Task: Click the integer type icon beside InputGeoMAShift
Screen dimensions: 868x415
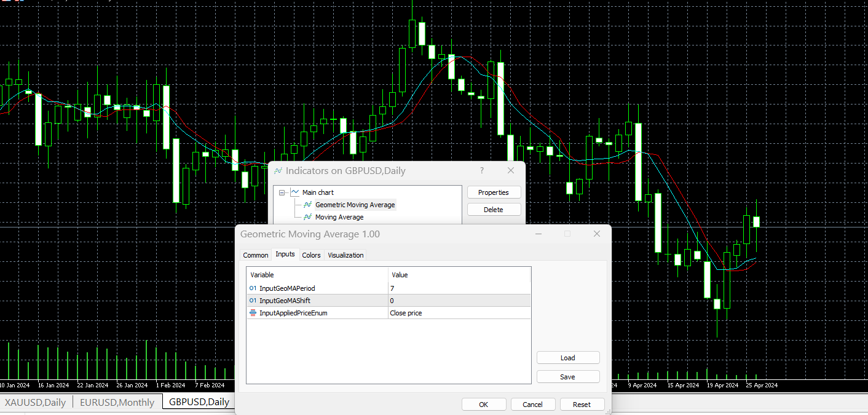Action: tap(253, 300)
